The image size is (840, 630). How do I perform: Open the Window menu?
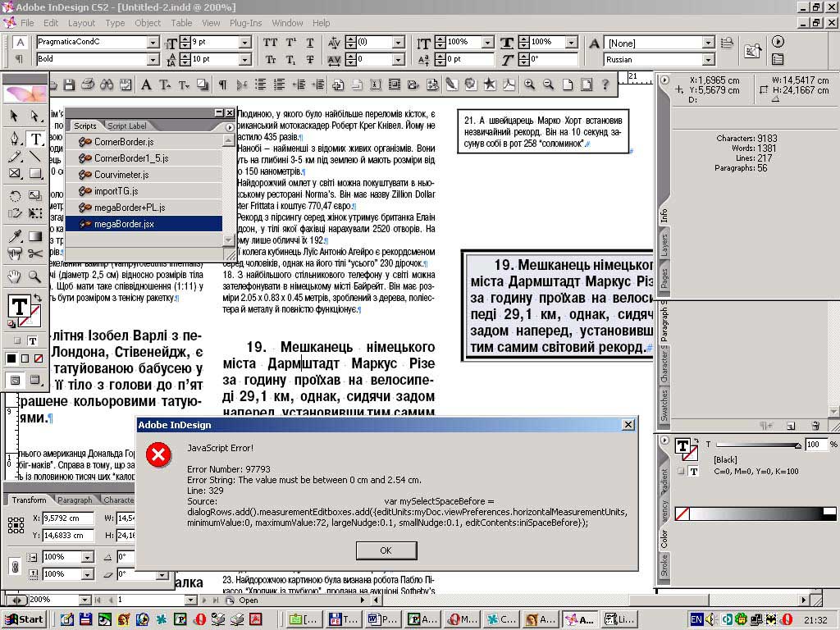coord(287,23)
